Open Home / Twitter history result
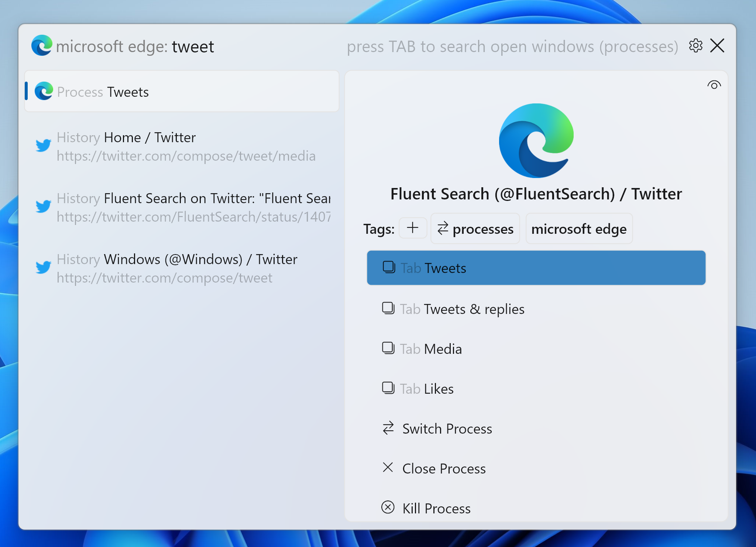The image size is (756, 547). click(x=182, y=147)
